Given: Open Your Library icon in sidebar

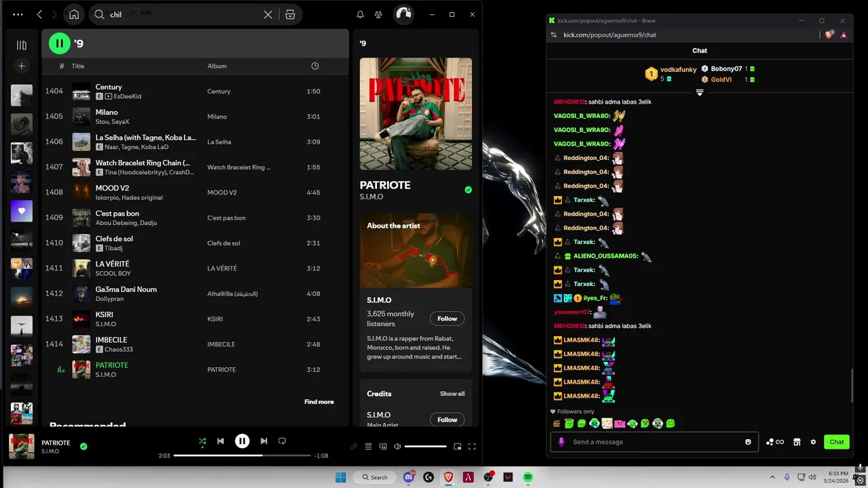Looking at the screenshot, I should click(x=22, y=45).
